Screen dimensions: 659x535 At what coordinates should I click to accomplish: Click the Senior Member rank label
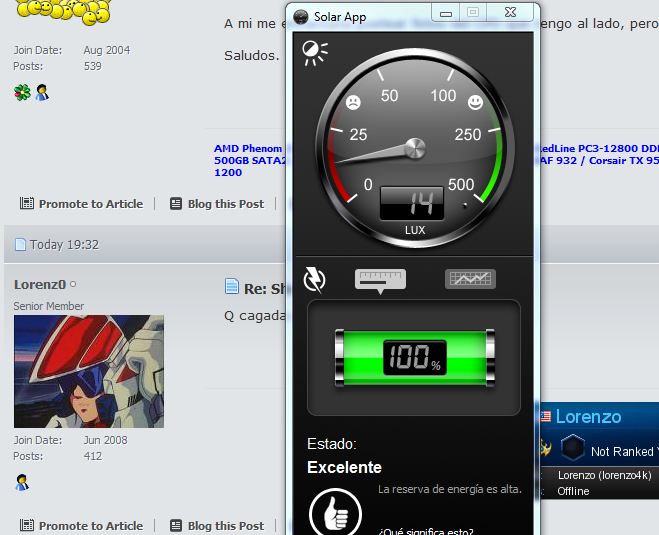tap(48, 306)
